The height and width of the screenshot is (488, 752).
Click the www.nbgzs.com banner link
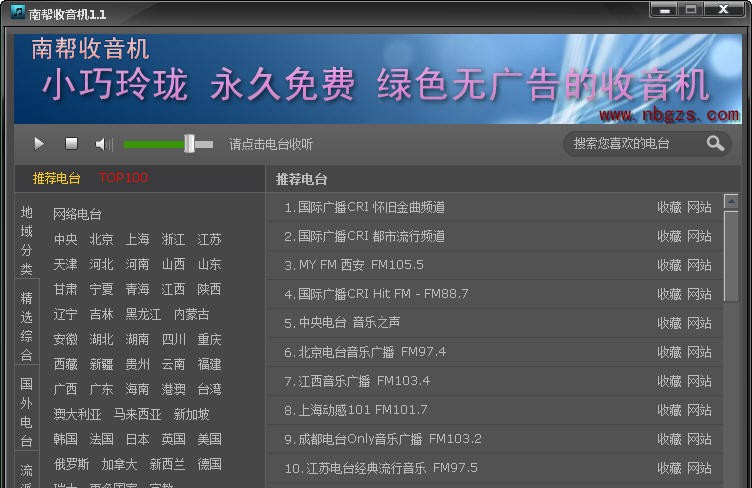669,115
